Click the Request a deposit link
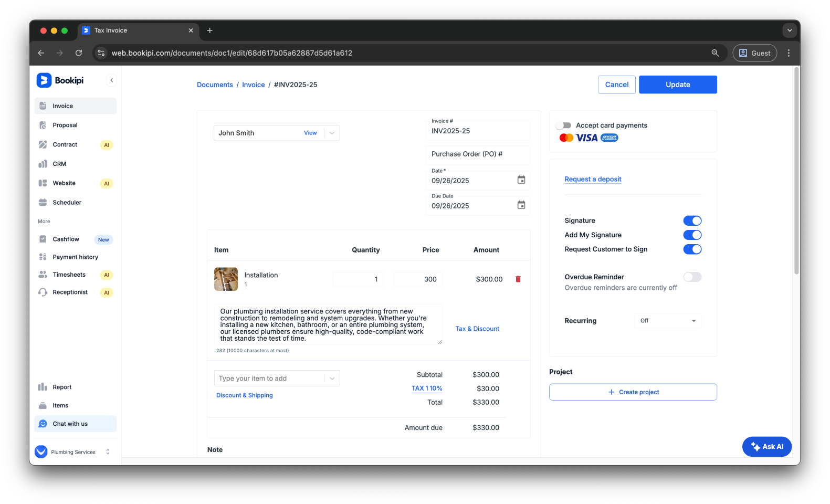Viewport: 830px width, 504px height. coord(593,179)
